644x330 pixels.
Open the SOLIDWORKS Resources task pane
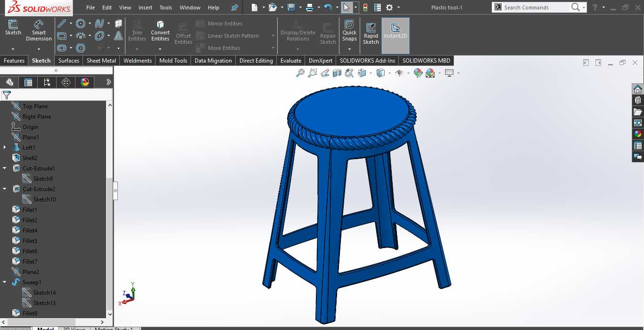pyautogui.click(x=638, y=89)
